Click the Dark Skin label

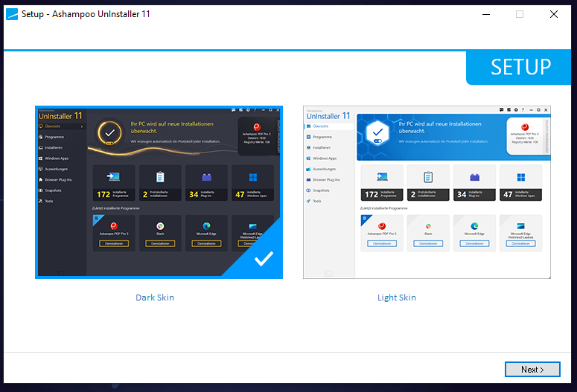coord(155,298)
